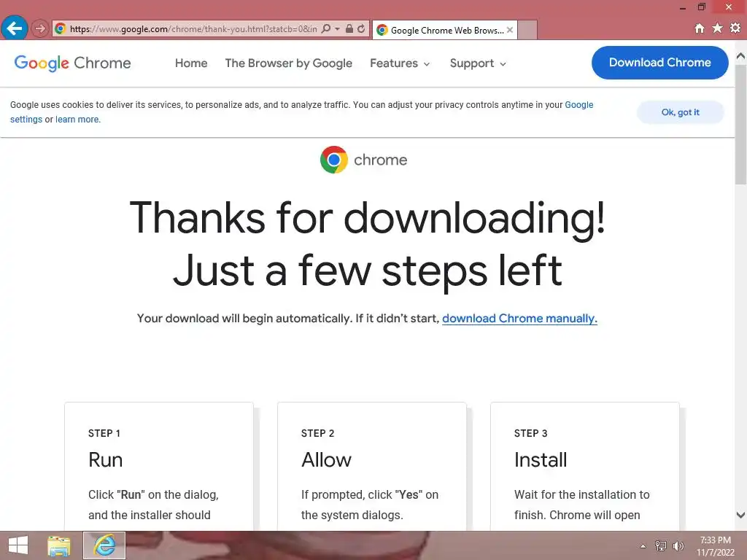747x560 pixels.
Task: Click the network icon in system tray
Action: click(661, 545)
